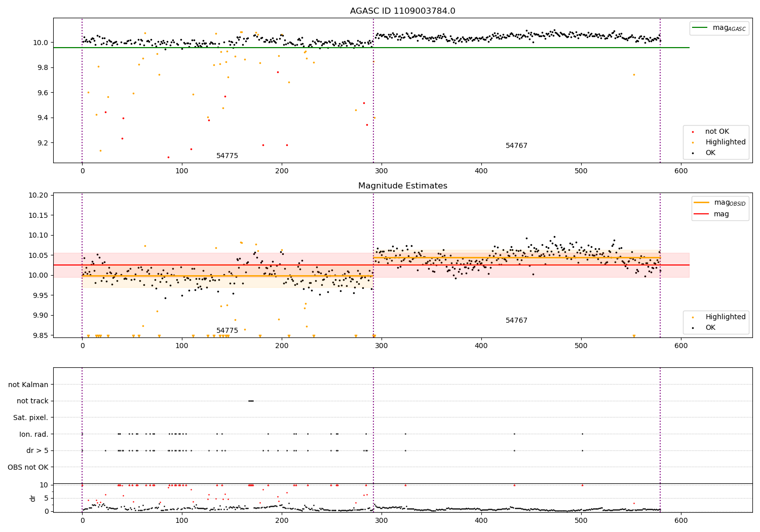Click the 54767 label in Magnitude Estimates plot

click(x=516, y=320)
